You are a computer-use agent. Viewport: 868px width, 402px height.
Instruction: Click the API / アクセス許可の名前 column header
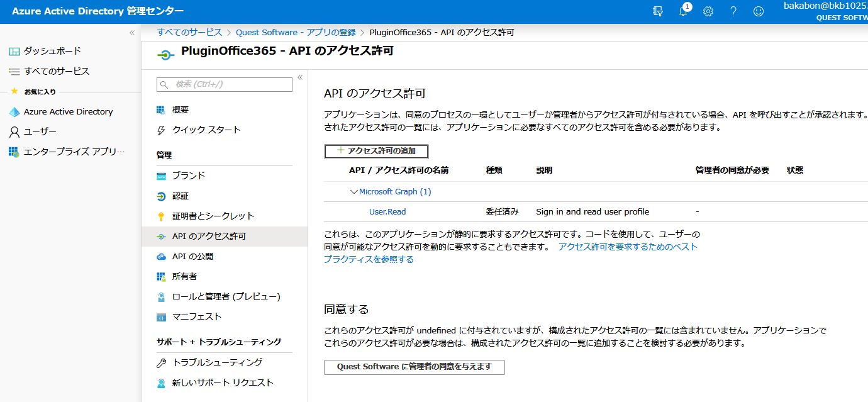coord(399,170)
